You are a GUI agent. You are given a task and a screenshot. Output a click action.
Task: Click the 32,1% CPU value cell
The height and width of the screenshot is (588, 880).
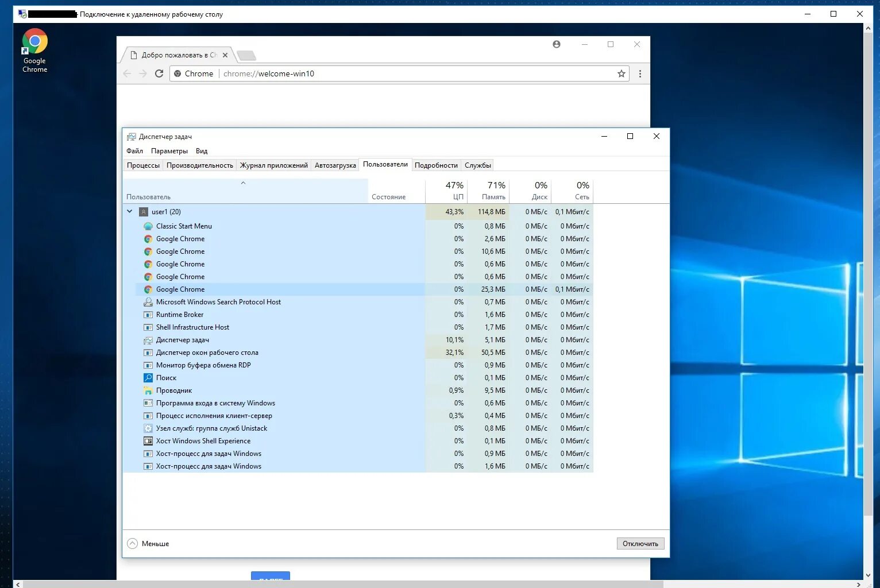tap(446, 353)
